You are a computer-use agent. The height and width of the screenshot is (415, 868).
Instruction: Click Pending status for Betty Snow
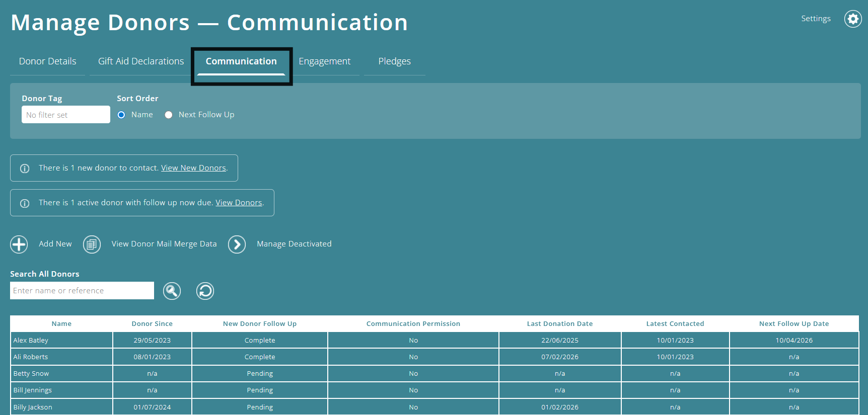(260, 374)
